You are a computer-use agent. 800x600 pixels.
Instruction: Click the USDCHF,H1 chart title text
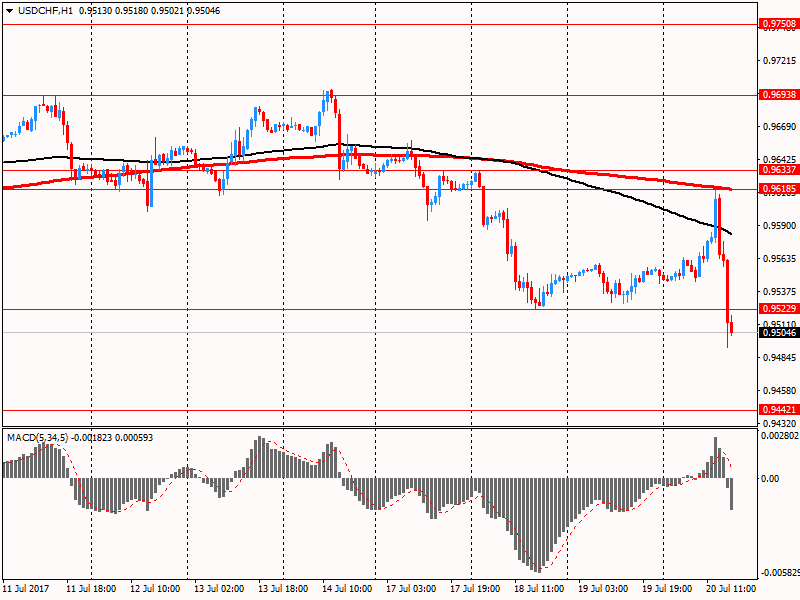pos(45,11)
